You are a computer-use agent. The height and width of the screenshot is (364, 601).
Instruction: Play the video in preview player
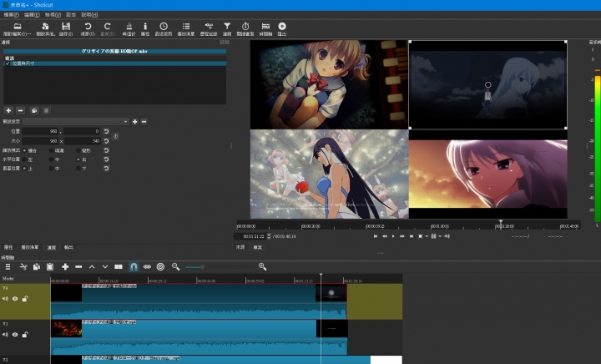tap(393, 236)
